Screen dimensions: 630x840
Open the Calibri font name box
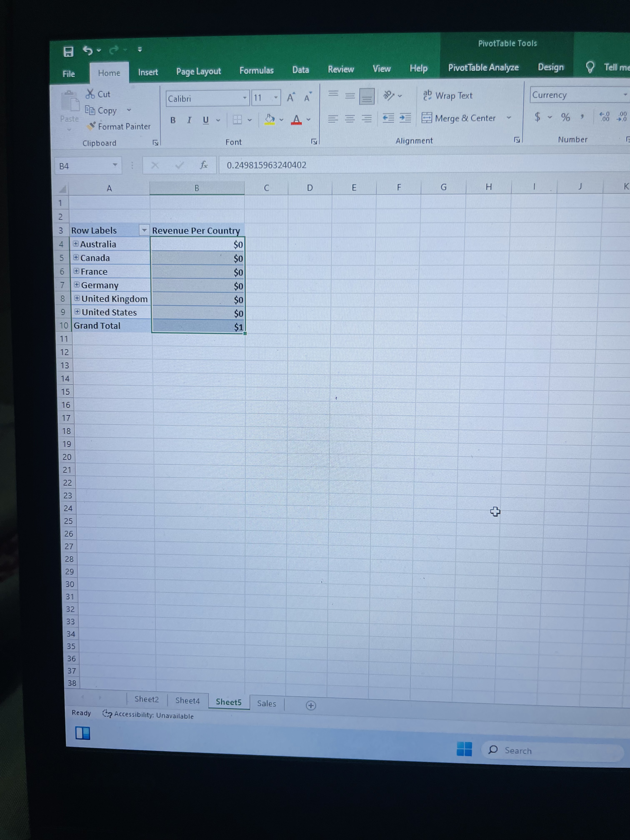pos(207,98)
